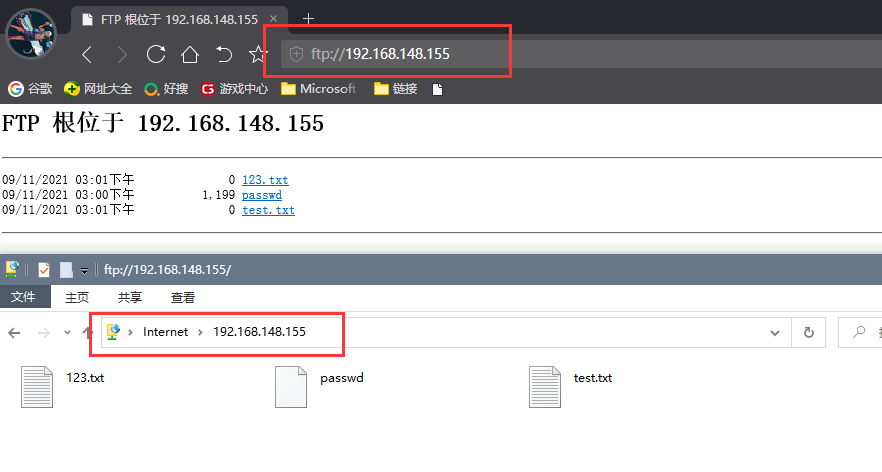Switch to the 主页 ribbon tab
Viewport: 882px width, 472px height.
coord(77,297)
